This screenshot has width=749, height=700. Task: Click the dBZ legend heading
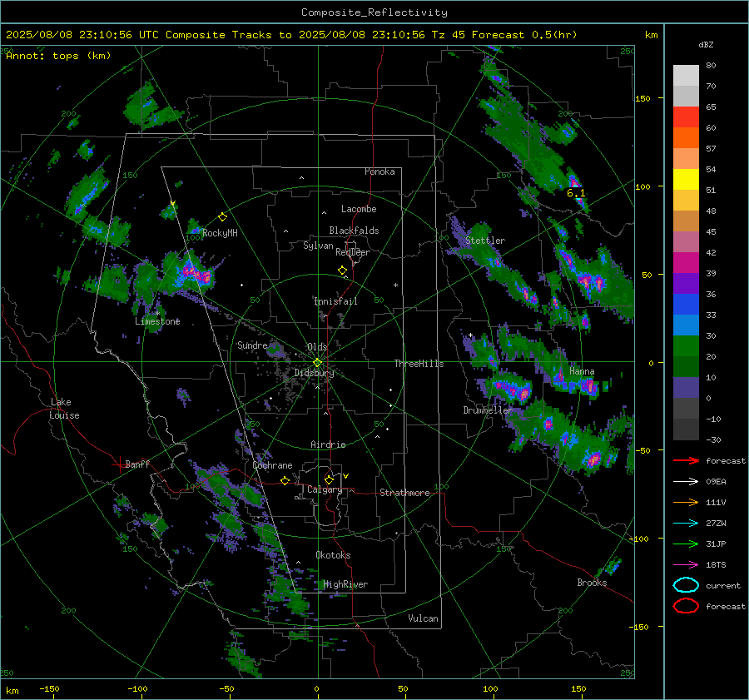[706, 44]
